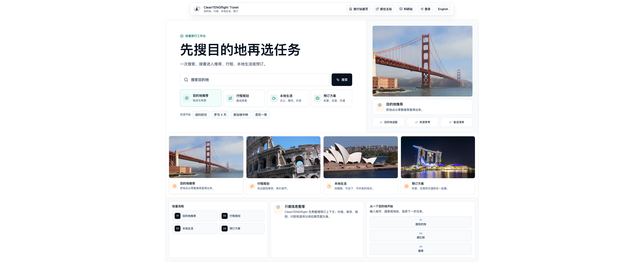Click the route icon on the 路线草案 tab
Screen dimensions: 644x274
(x=230, y=98)
